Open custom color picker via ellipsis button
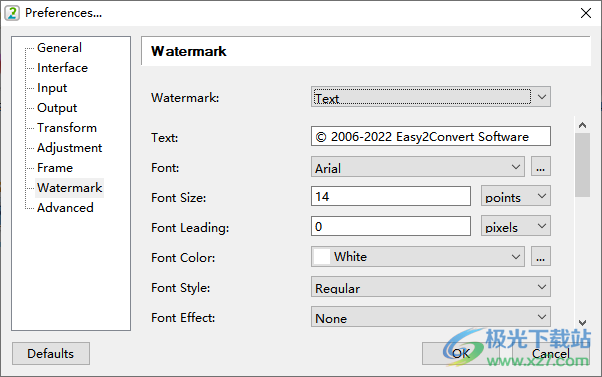 541,256
